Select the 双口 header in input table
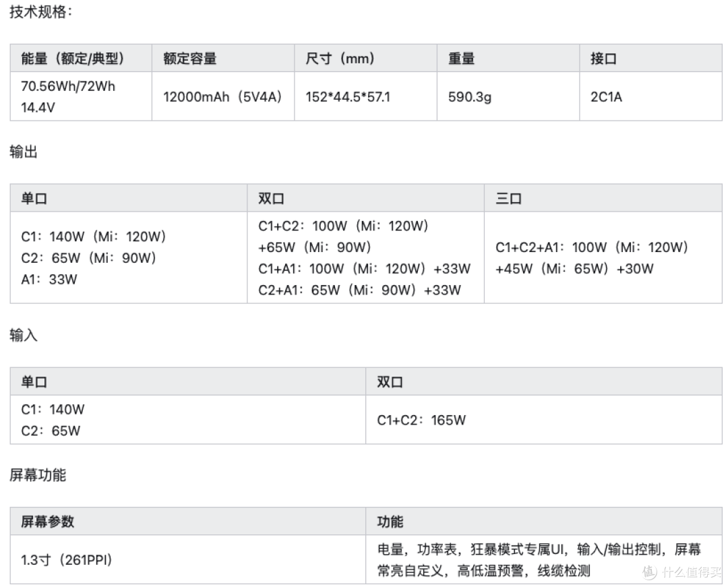Image resolution: width=728 pixels, height=587 pixels. pyautogui.click(x=544, y=382)
